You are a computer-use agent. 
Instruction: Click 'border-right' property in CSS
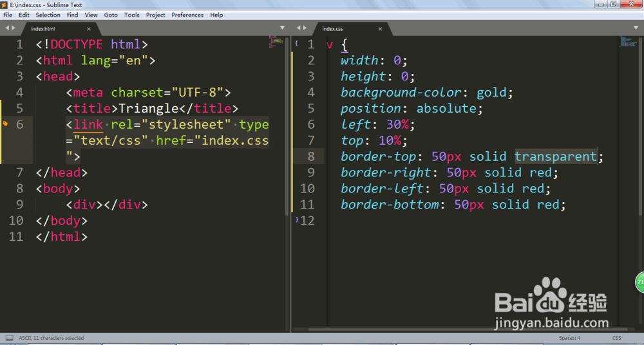(386, 172)
